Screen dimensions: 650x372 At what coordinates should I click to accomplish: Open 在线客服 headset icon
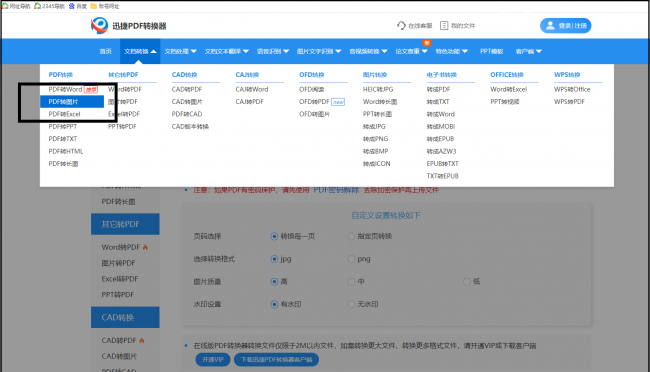401,26
